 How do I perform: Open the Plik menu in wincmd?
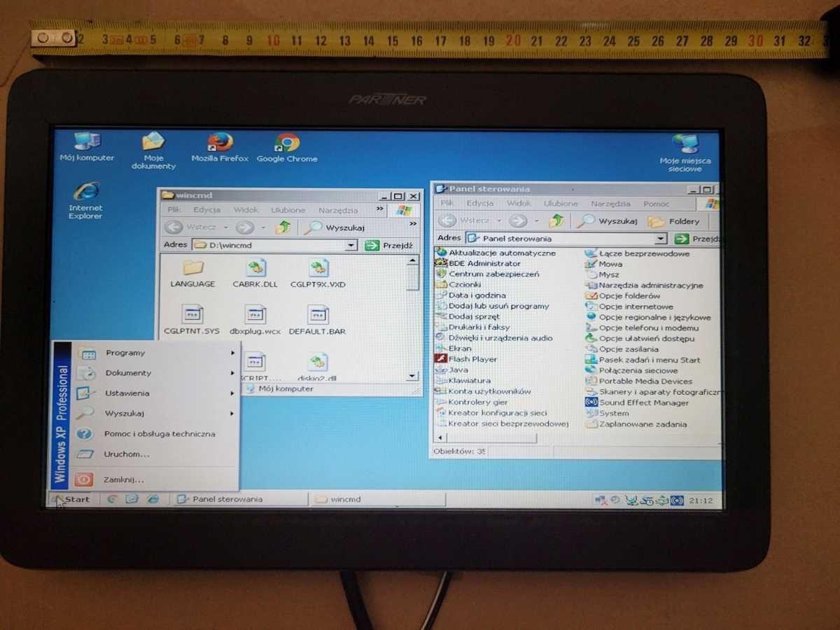174,210
